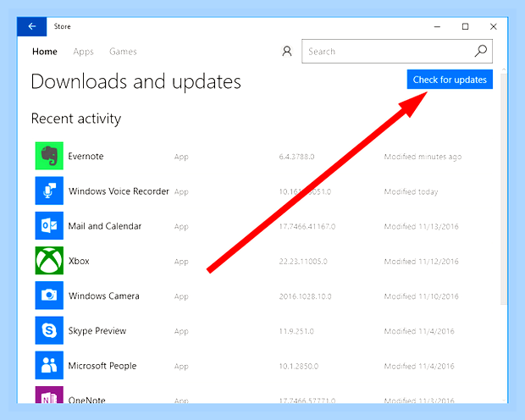Go to the Home tab
This screenshot has width=525, height=420.
point(45,52)
